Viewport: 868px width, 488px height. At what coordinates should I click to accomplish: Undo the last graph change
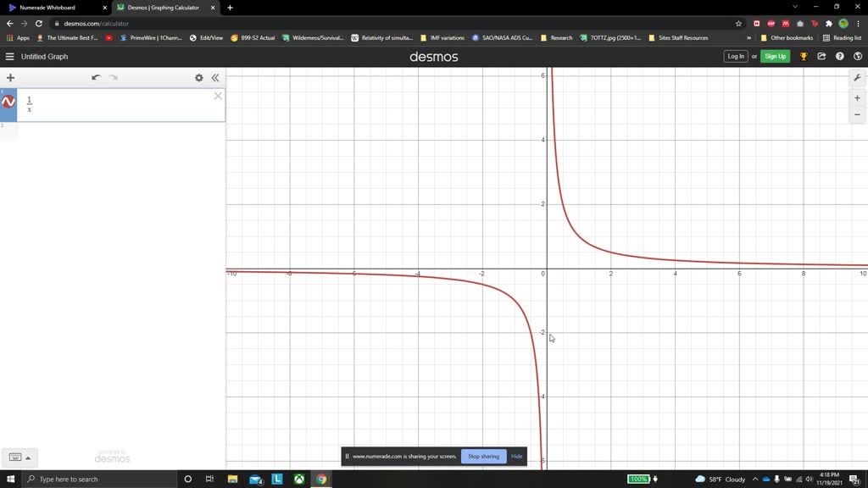(96, 77)
